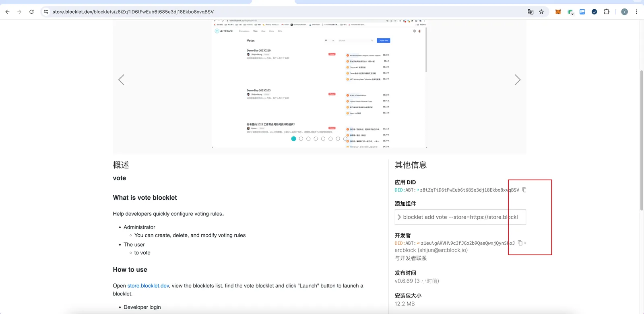Open the Google Translate page icon
Screen dimensions: 644x314
530,12
